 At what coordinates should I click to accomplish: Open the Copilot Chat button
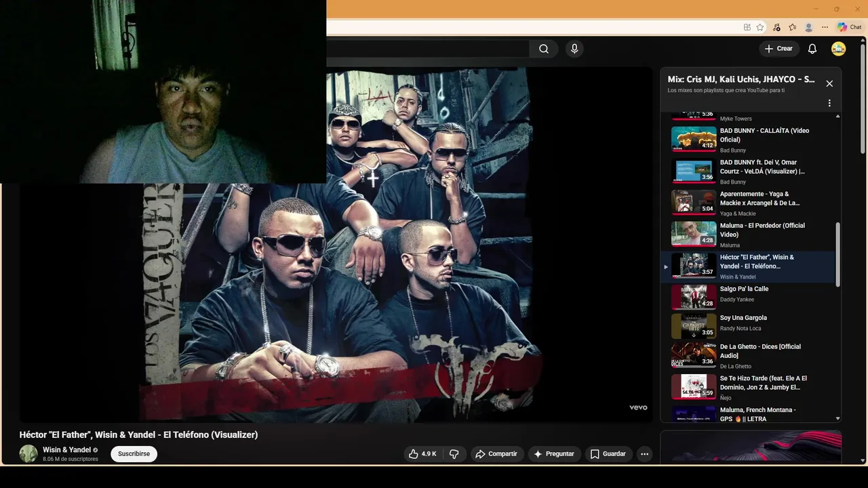[x=850, y=27]
